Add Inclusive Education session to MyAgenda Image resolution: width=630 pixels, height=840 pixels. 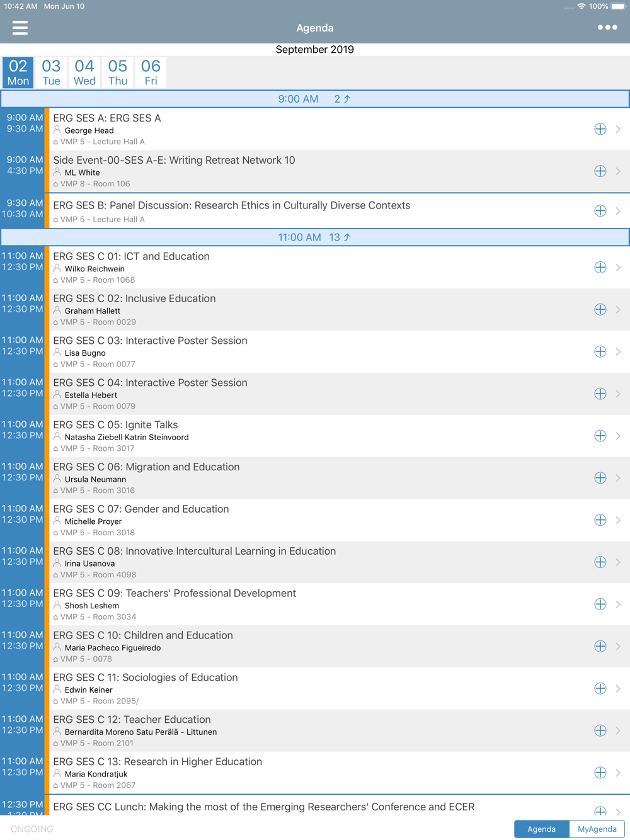(x=600, y=310)
